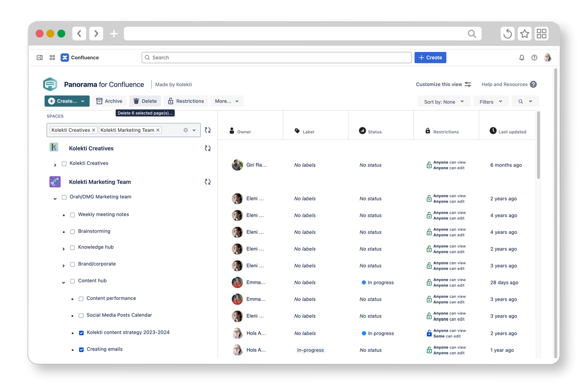This screenshot has height=386, width=588.
Task: Uncheck the Creating emails checkbox
Action: coord(81,350)
